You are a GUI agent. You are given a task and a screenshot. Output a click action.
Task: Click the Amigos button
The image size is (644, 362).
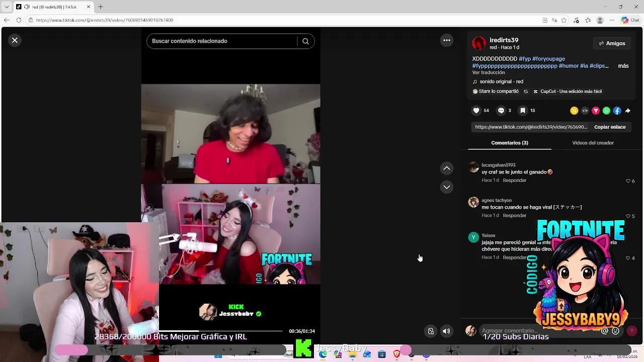[612, 43]
